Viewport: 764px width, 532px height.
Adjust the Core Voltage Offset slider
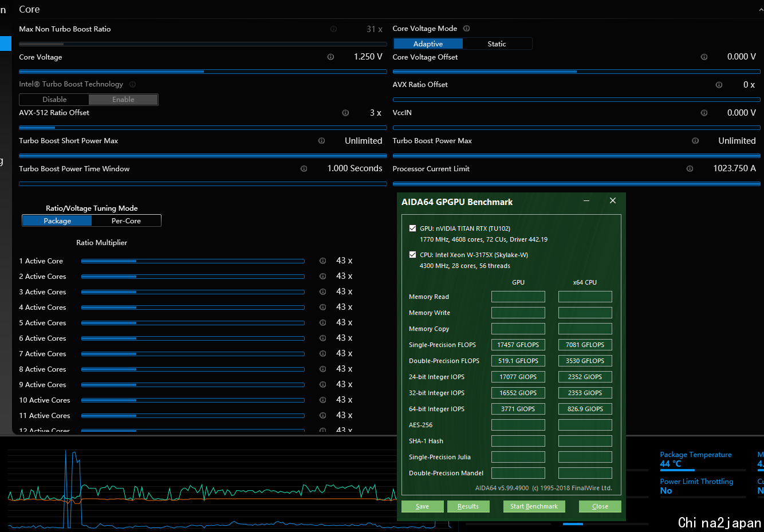tap(577, 72)
